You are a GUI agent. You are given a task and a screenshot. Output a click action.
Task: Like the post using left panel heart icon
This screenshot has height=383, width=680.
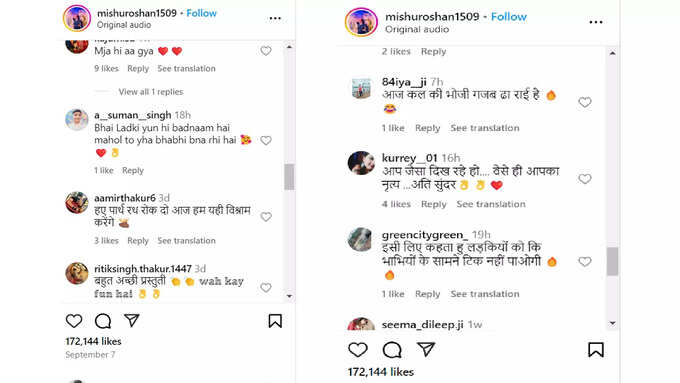click(74, 321)
